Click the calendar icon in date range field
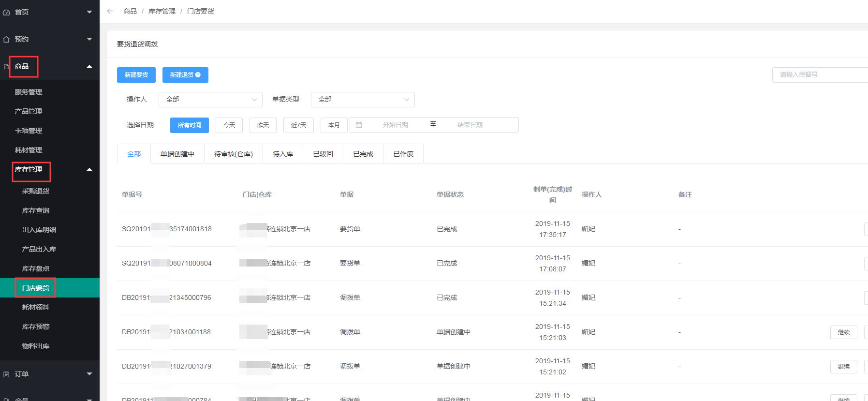Viewport: 868px width, 401px height. coord(359,125)
